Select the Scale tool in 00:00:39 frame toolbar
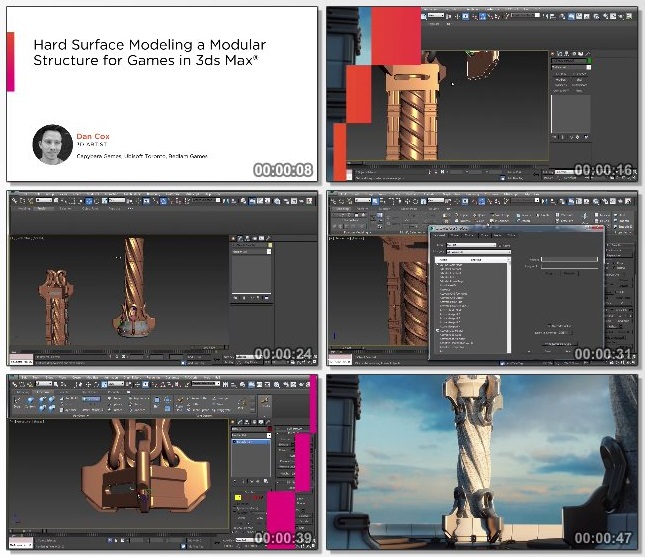Screen dimensions: 645x557 point(104,384)
